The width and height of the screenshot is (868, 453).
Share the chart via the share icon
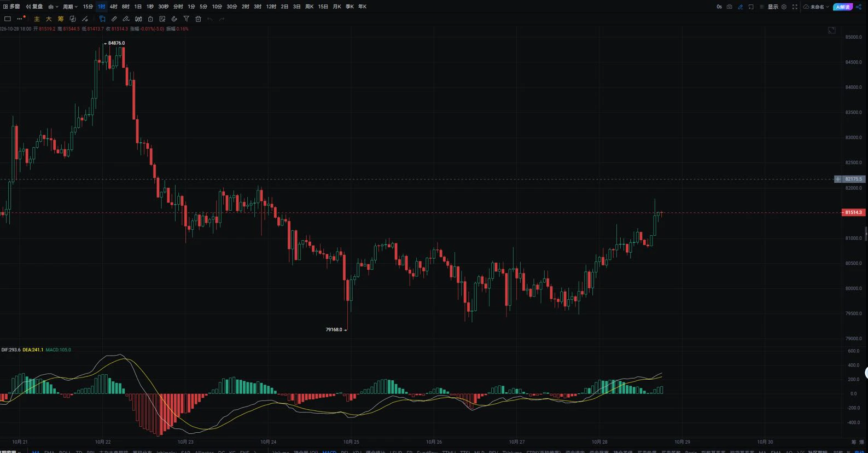(x=858, y=7)
